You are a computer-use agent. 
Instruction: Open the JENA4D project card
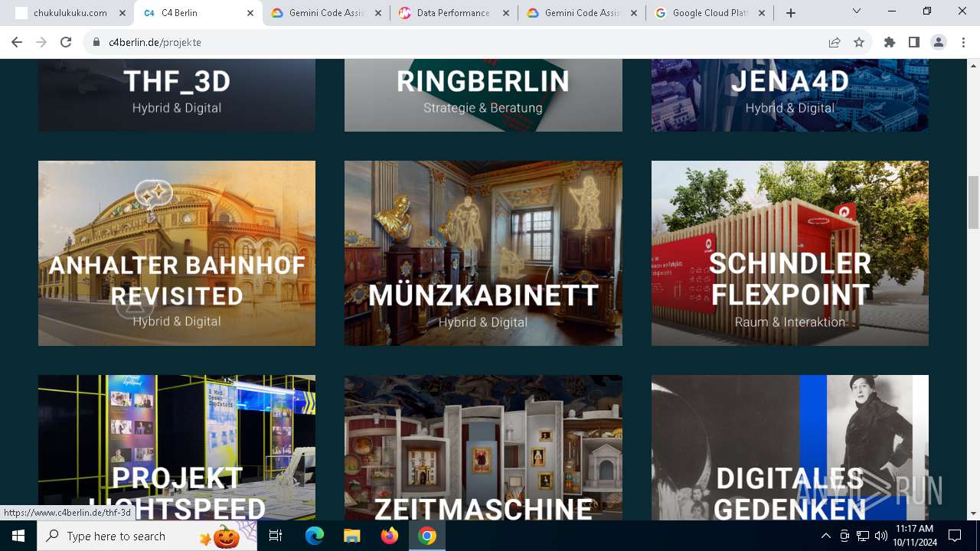[x=790, y=95]
